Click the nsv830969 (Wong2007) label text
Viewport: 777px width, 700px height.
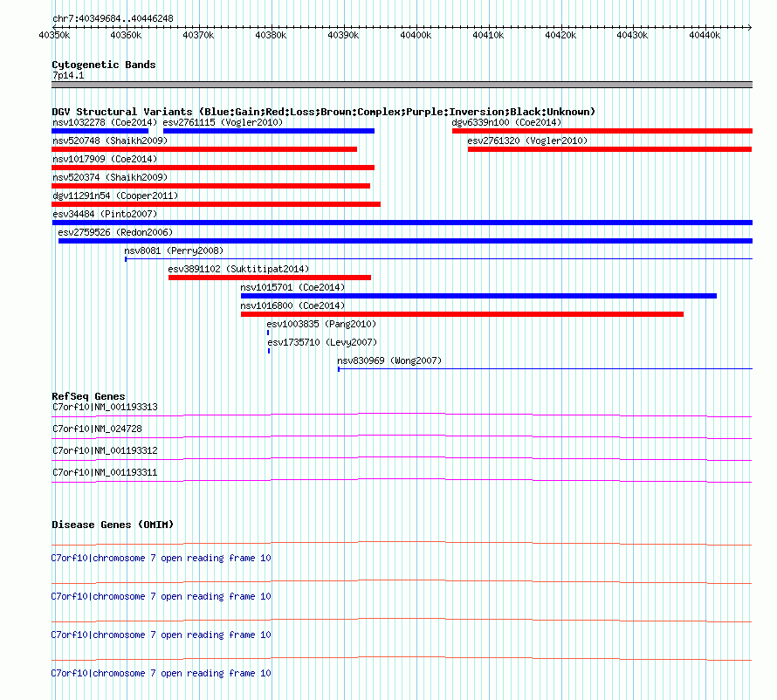(x=389, y=360)
